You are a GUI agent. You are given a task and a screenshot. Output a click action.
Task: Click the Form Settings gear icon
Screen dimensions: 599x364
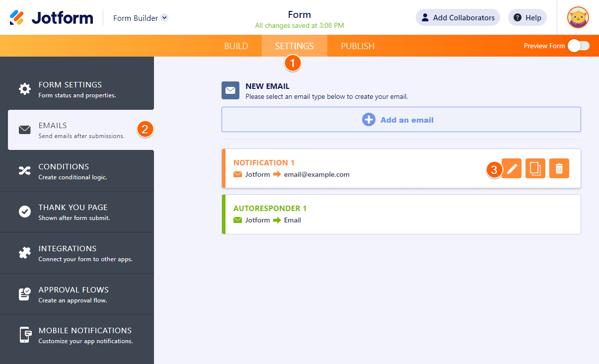[25, 89]
